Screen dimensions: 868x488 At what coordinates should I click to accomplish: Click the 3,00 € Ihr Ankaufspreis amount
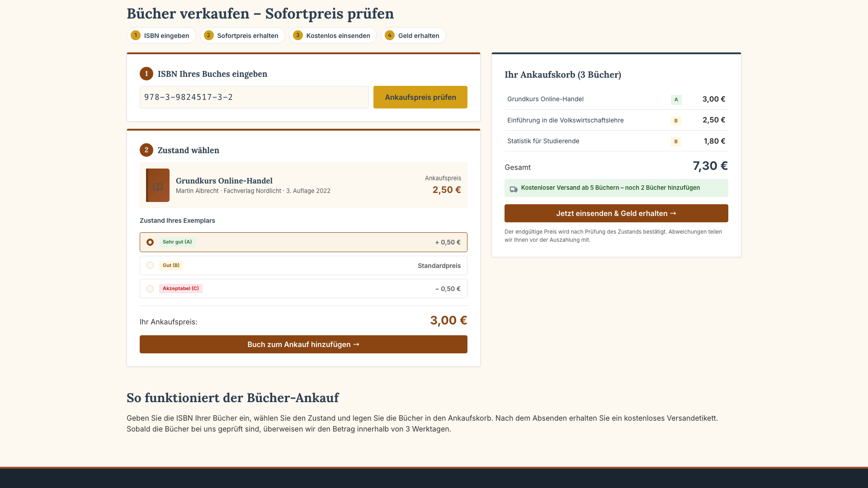[x=448, y=320]
